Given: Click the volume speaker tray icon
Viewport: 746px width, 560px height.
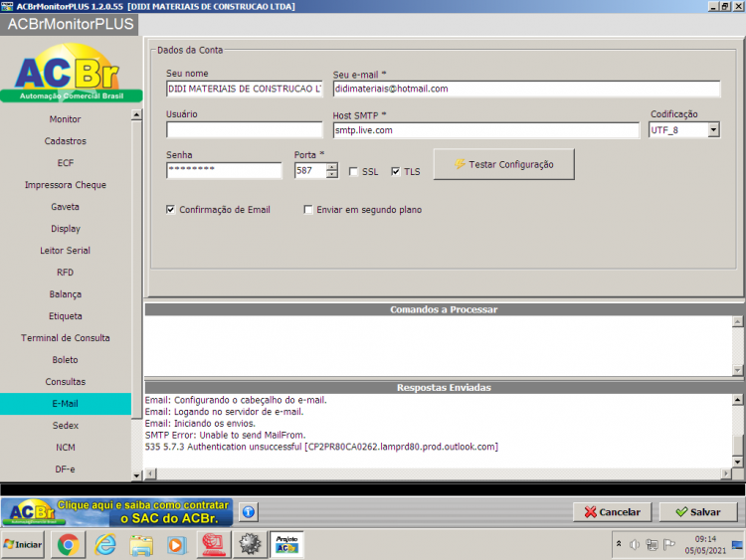Looking at the screenshot, I should pyautogui.click(x=635, y=544).
